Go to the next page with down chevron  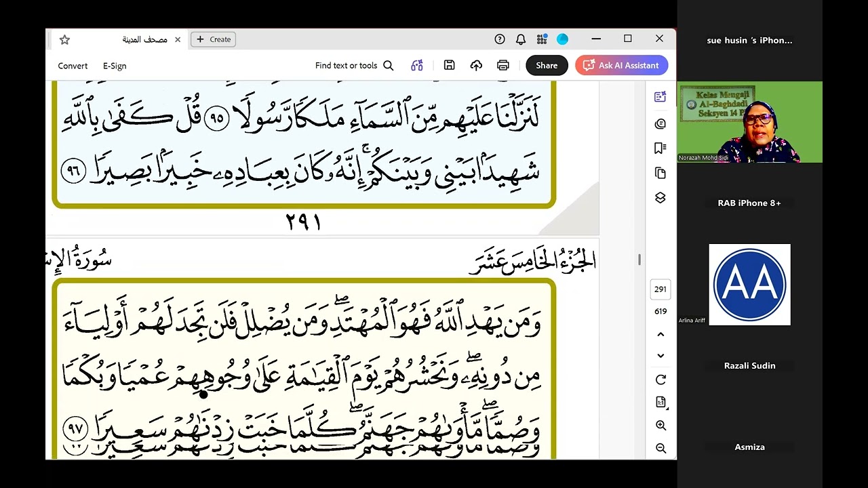pos(660,356)
